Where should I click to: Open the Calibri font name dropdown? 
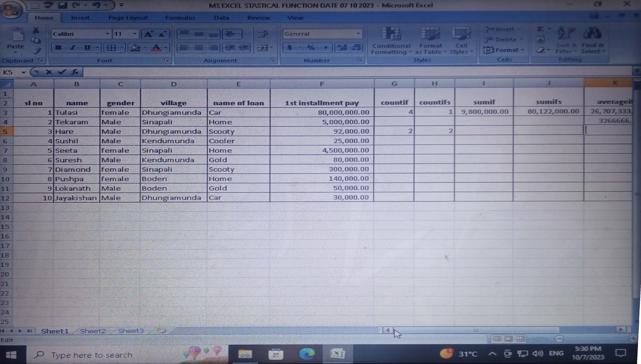point(107,34)
